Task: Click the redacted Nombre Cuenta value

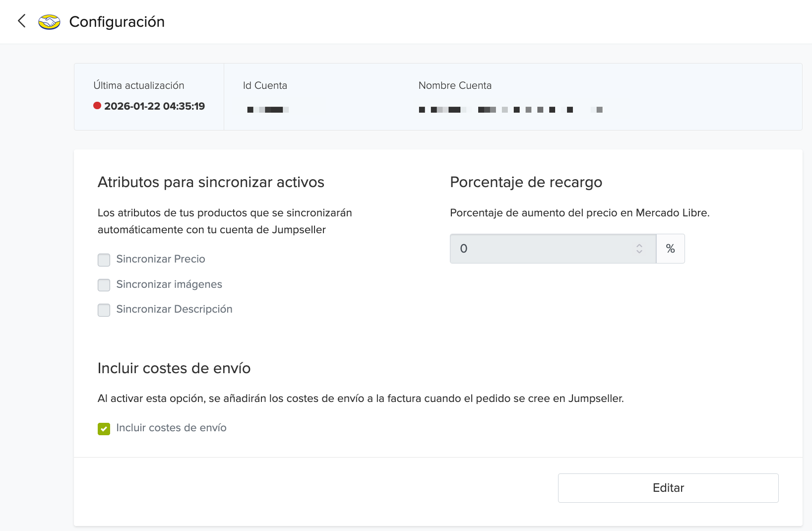Action: click(x=511, y=110)
